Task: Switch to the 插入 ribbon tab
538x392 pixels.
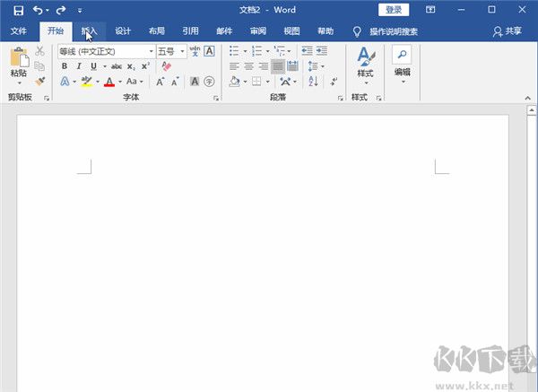Action: 89,30
